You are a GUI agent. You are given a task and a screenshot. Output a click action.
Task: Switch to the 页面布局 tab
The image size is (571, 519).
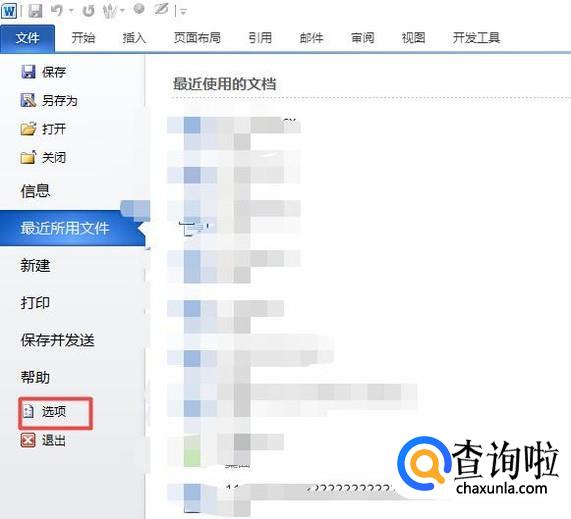click(x=197, y=38)
